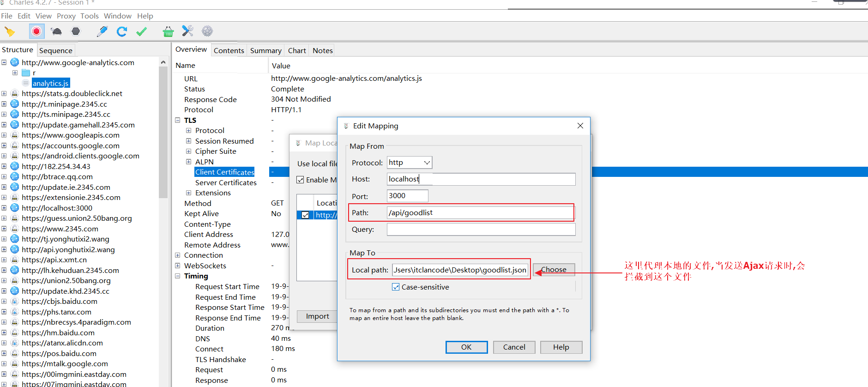868x387 pixels.
Task: Switch to the Notes tab
Action: click(323, 50)
